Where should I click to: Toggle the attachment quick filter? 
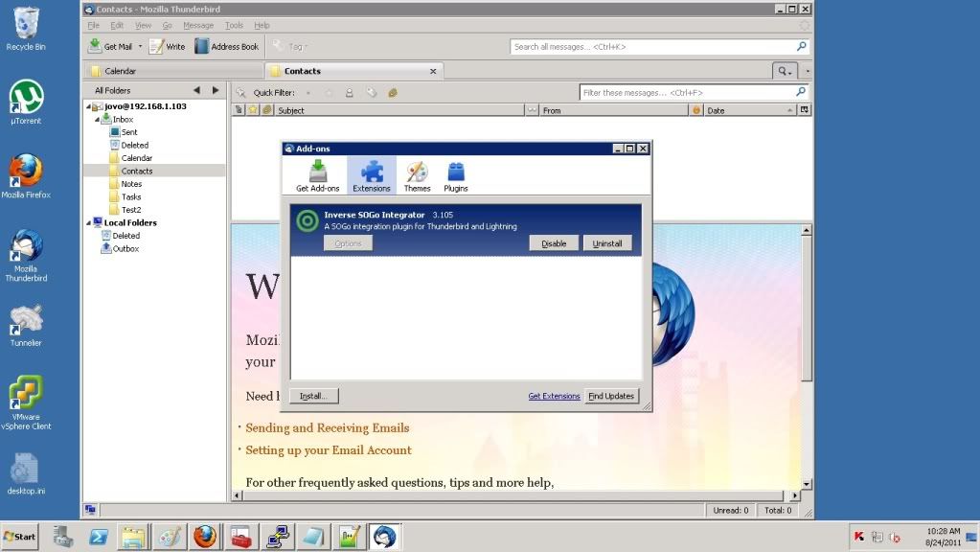[393, 93]
